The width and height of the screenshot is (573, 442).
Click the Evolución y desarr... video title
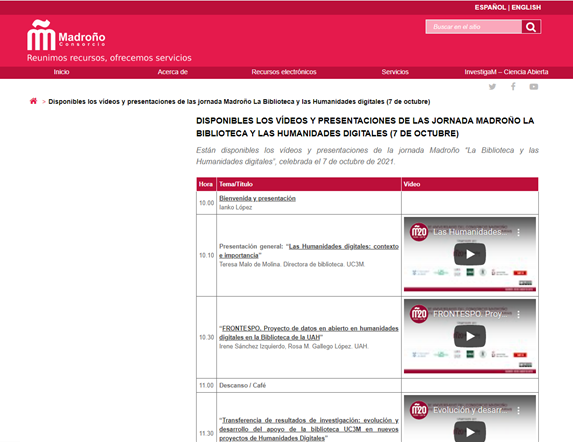470,410
